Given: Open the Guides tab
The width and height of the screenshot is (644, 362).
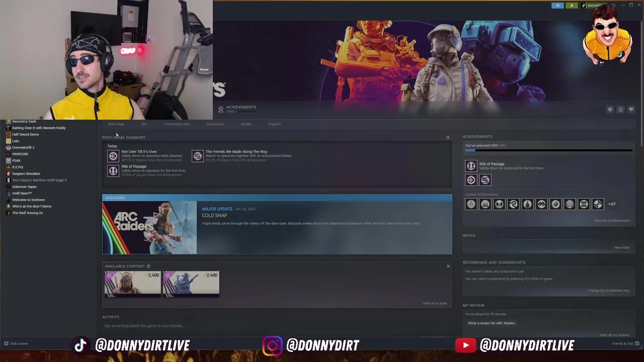Looking at the screenshot, I should (x=246, y=124).
